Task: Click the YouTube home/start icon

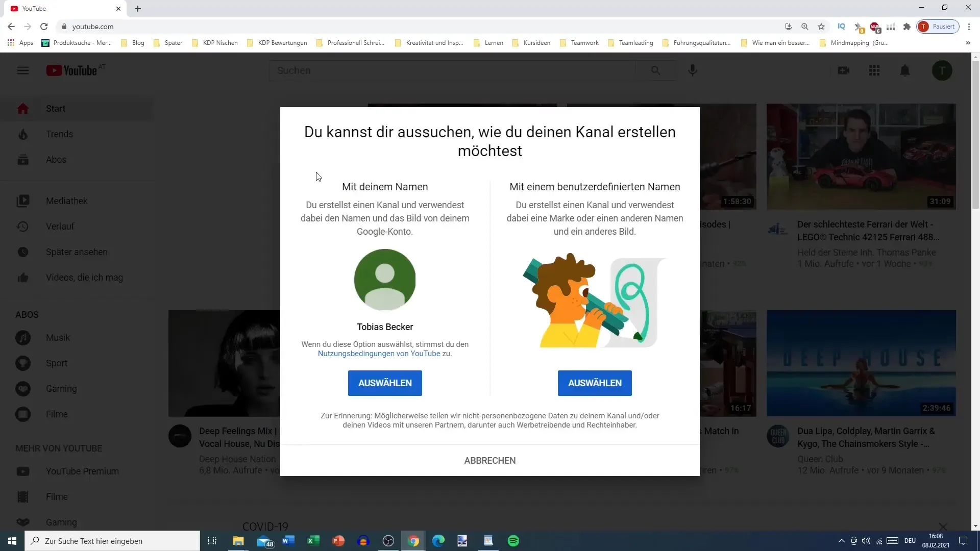Action: tap(23, 108)
